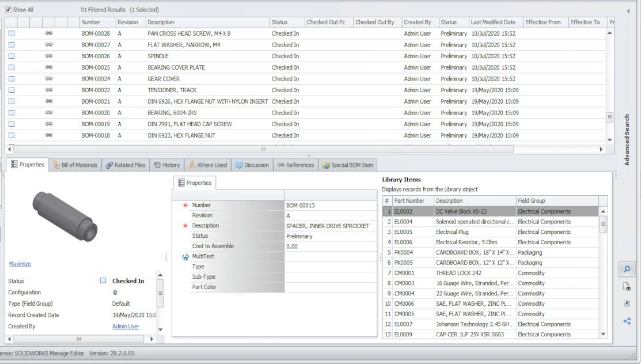Toggle the Checked In status checkbox in details
The width and height of the screenshot is (641, 364).
(103, 280)
